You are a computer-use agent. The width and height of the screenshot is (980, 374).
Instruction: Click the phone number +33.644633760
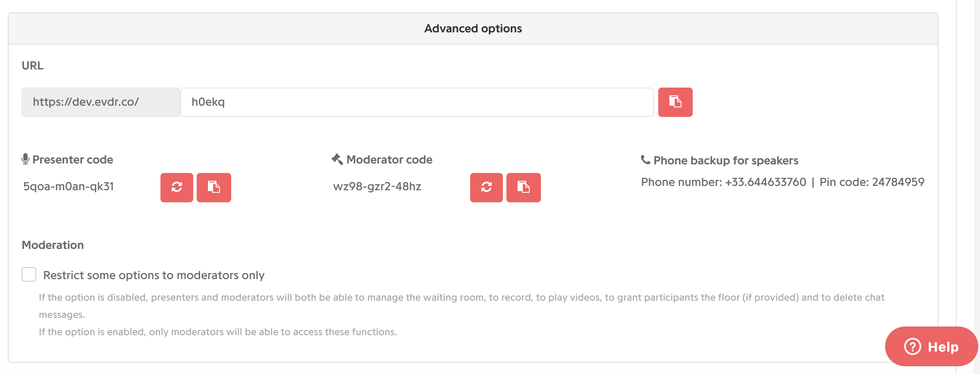pos(766,182)
